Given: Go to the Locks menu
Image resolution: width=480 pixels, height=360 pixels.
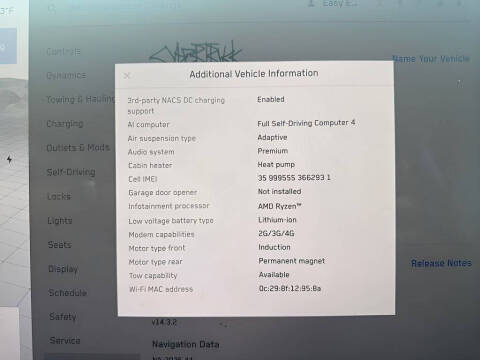Looking at the screenshot, I should point(59,196).
